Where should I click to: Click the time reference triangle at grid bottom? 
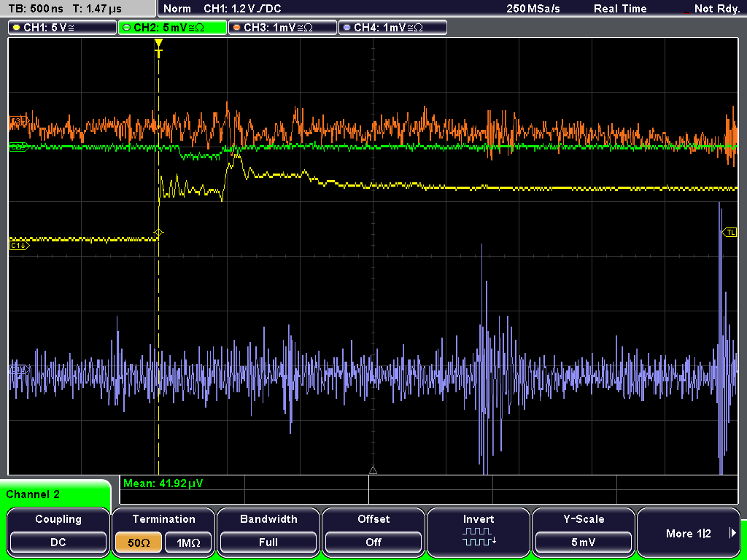point(373,470)
